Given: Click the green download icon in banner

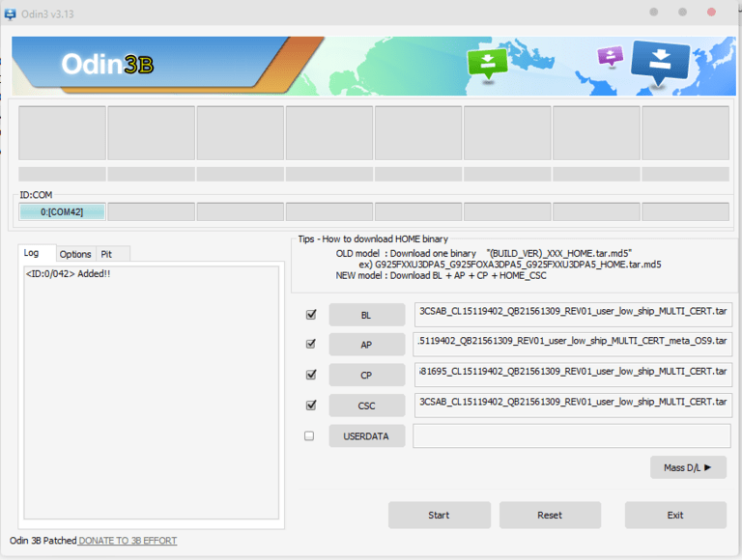Looking at the screenshot, I should [x=487, y=64].
